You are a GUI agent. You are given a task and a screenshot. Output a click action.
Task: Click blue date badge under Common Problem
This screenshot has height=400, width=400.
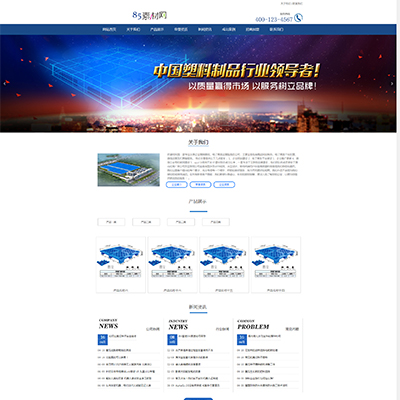[242, 340]
